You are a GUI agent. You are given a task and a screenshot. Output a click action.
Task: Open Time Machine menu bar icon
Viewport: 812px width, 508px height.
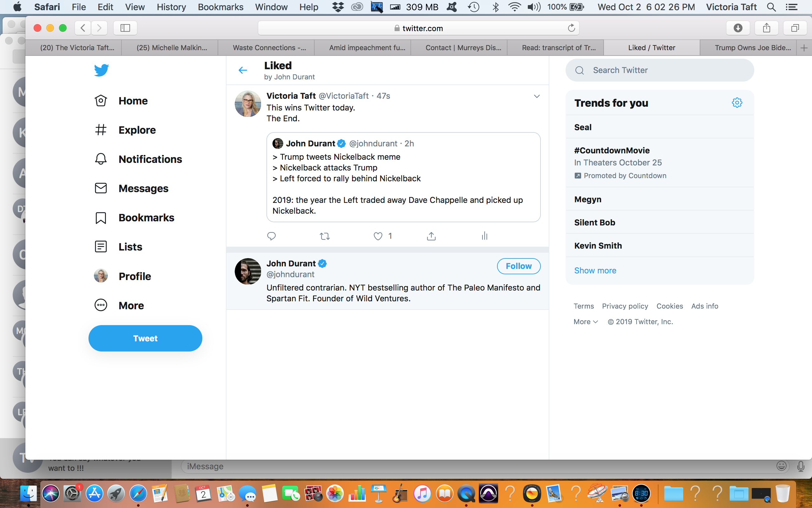[x=474, y=7]
